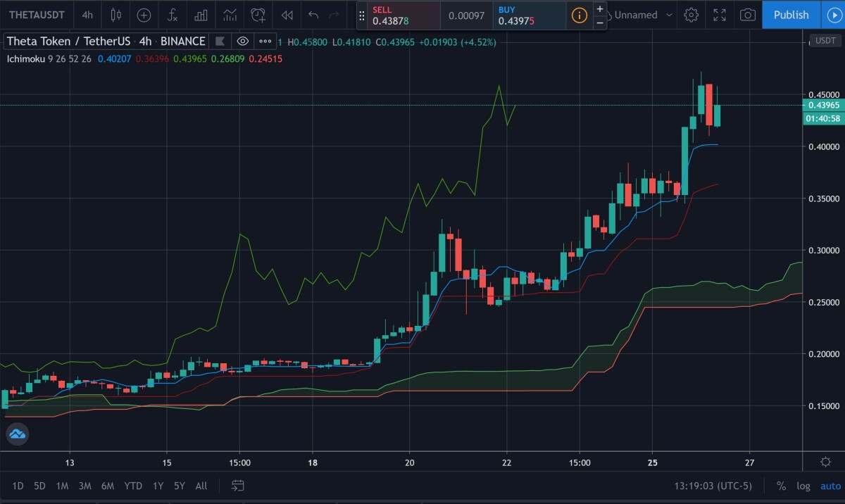Switch to the YTD date range
The height and width of the screenshot is (504, 845).
pos(132,486)
